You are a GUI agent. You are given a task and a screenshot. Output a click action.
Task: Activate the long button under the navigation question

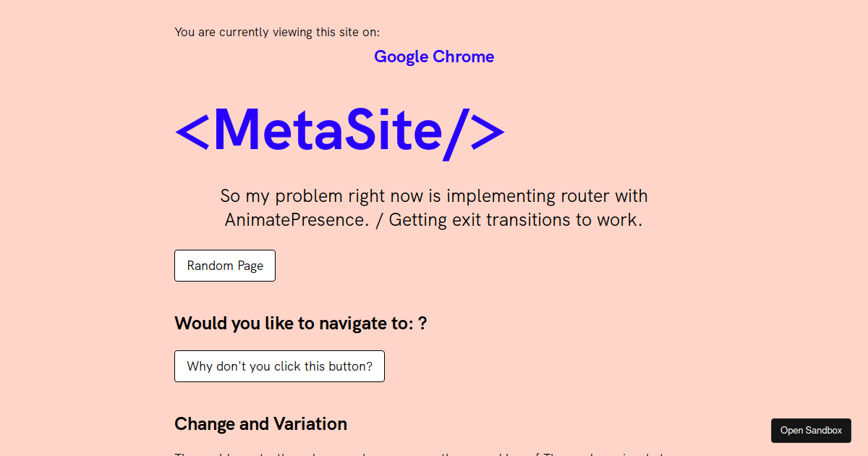click(x=279, y=366)
